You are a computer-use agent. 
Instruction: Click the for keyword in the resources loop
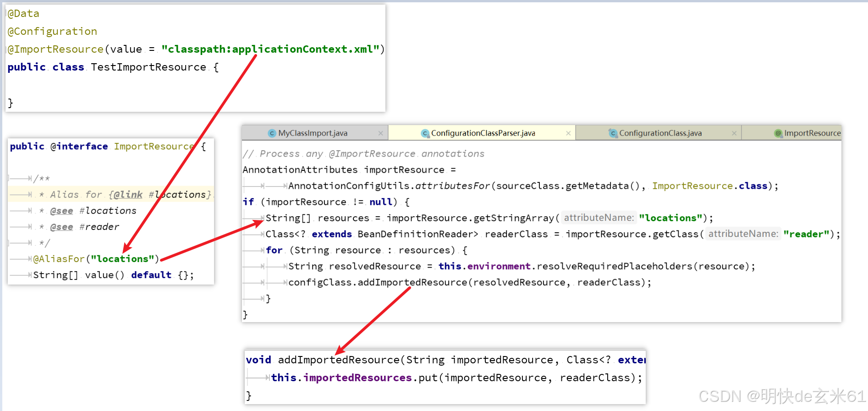pos(274,250)
